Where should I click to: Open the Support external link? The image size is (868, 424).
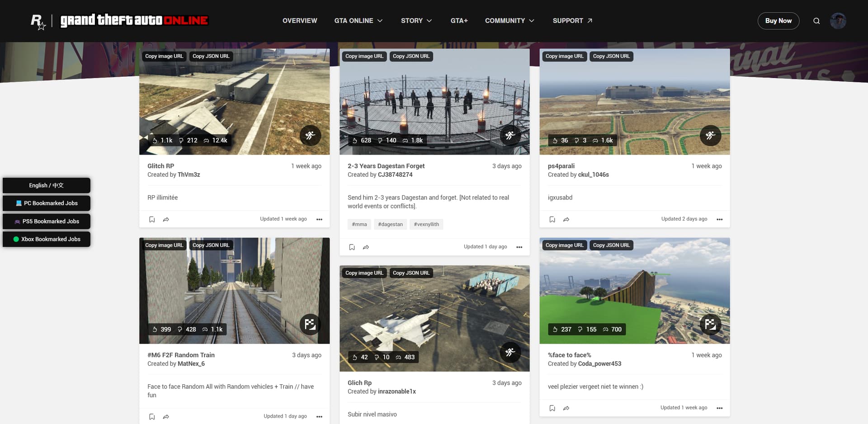pyautogui.click(x=572, y=21)
